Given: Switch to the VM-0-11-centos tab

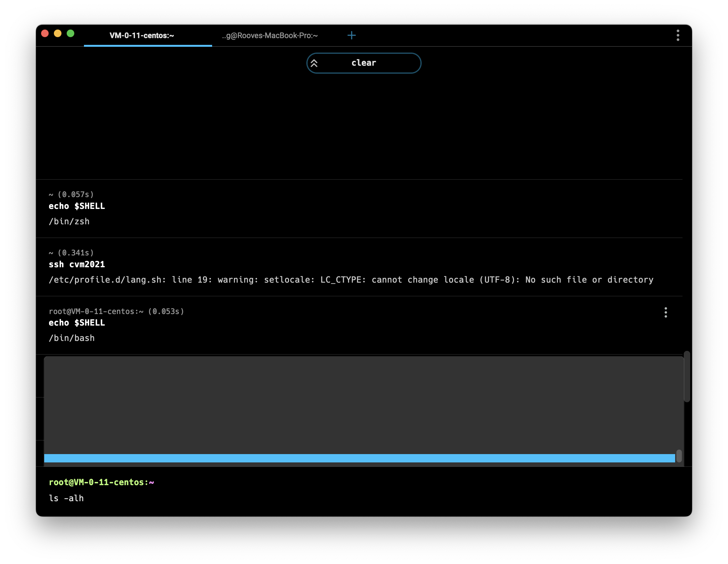Looking at the screenshot, I should (x=142, y=36).
